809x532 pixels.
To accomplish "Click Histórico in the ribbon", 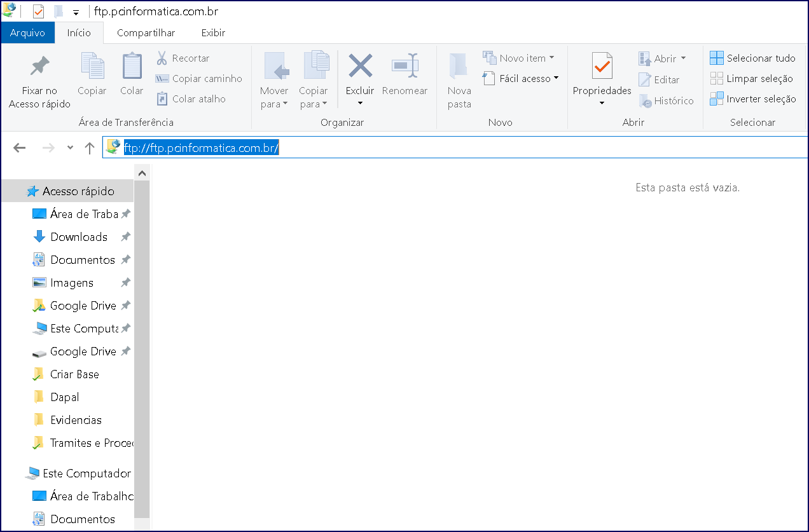I will point(666,100).
